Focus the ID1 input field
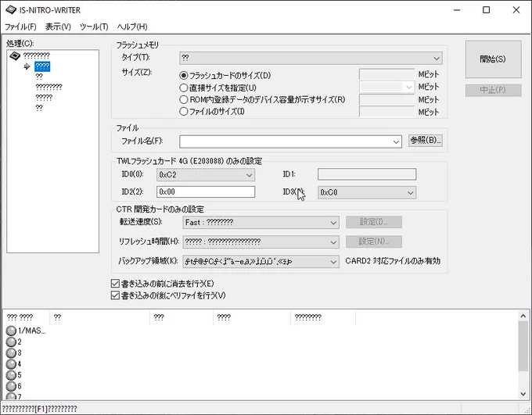The image size is (532, 415). pyautogui.click(x=367, y=174)
